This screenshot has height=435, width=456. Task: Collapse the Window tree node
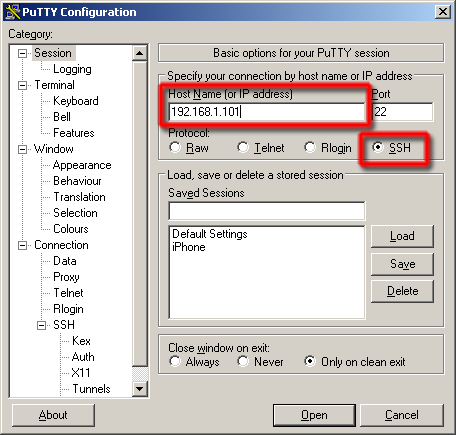click(x=22, y=149)
